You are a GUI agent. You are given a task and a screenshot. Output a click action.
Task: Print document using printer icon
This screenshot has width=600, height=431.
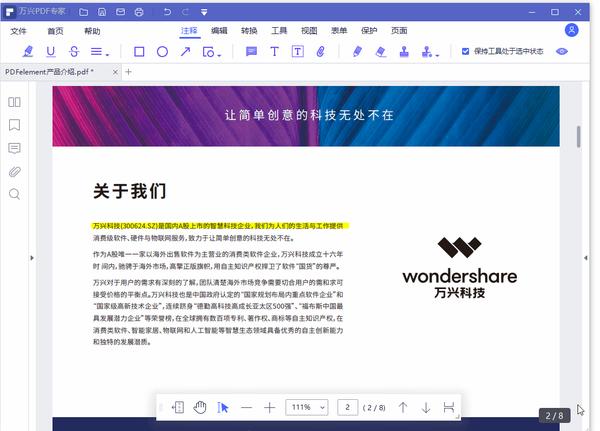[139, 12]
